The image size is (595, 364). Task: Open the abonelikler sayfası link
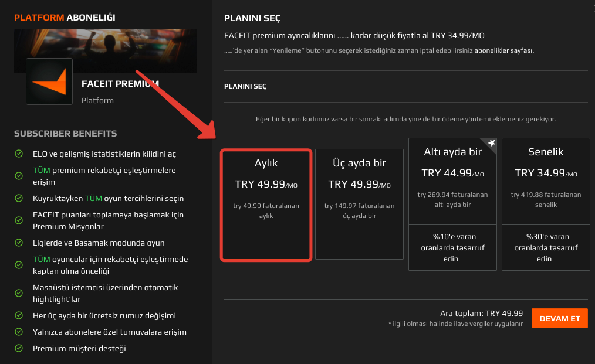coord(504,50)
